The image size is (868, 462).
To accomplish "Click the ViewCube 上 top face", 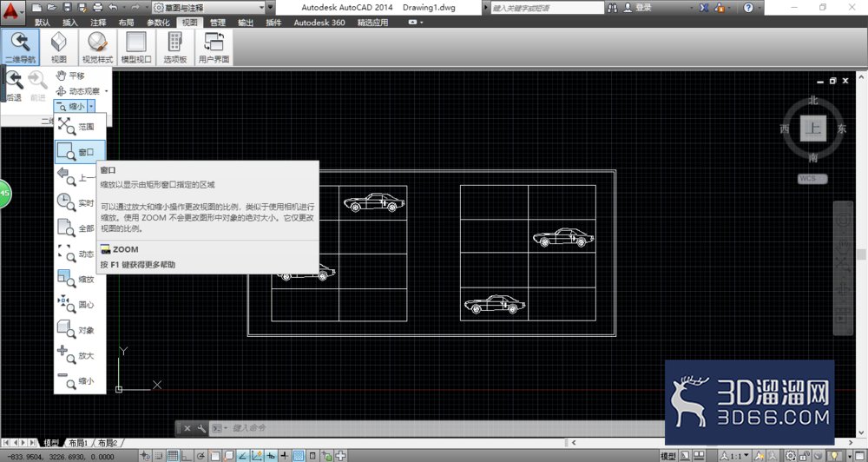I will (812, 129).
